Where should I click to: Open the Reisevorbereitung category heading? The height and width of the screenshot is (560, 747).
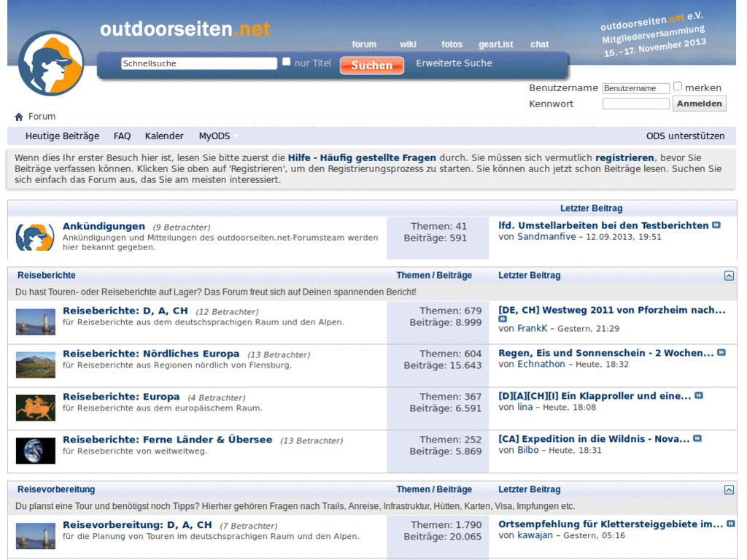pos(56,489)
